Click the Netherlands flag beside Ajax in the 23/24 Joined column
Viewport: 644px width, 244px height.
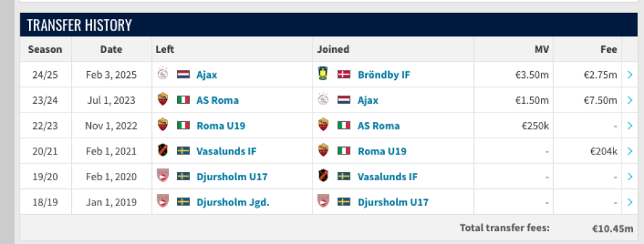tap(344, 100)
